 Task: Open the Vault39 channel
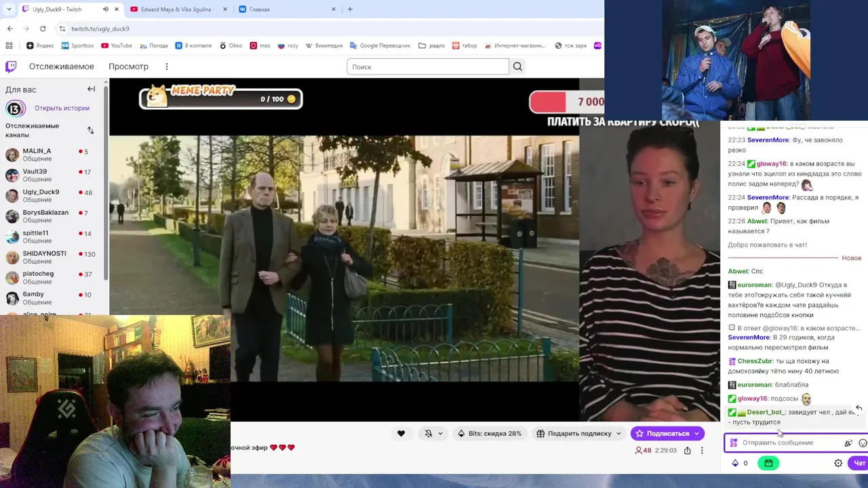52,176
